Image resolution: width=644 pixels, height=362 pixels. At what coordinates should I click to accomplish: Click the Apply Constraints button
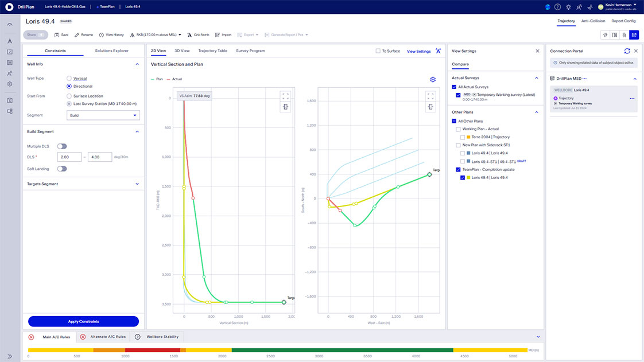[x=83, y=321]
